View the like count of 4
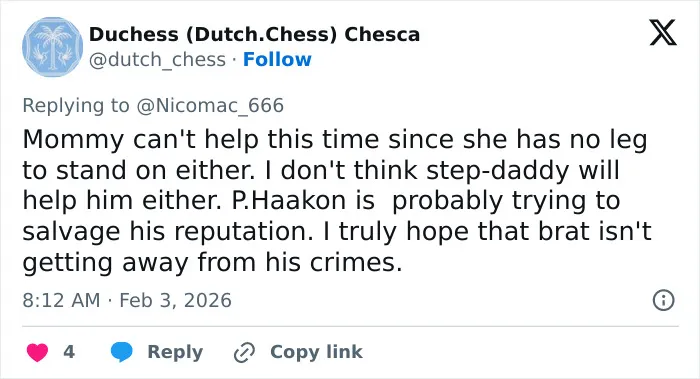Image resolution: width=700 pixels, height=379 pixels. tap(69, 352)
